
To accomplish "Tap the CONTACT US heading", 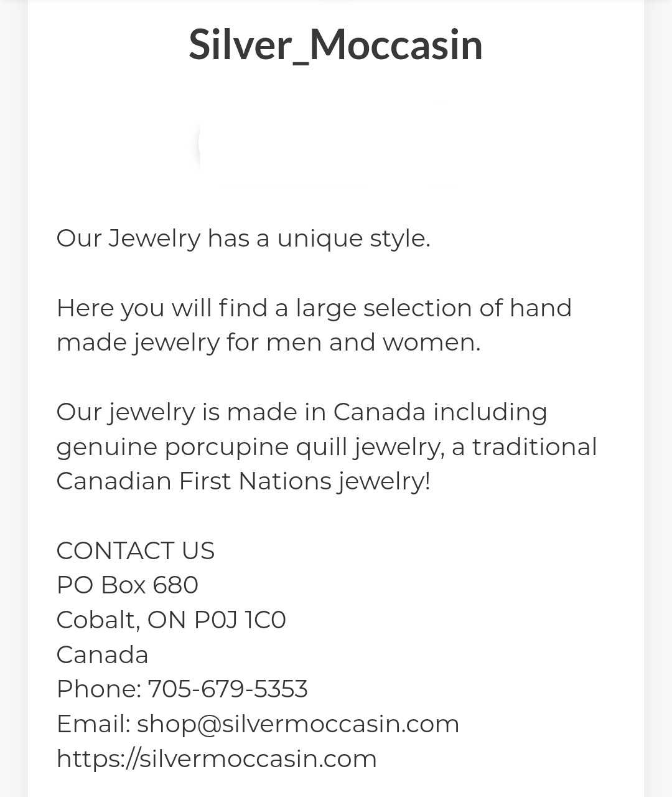I will 135,550.
